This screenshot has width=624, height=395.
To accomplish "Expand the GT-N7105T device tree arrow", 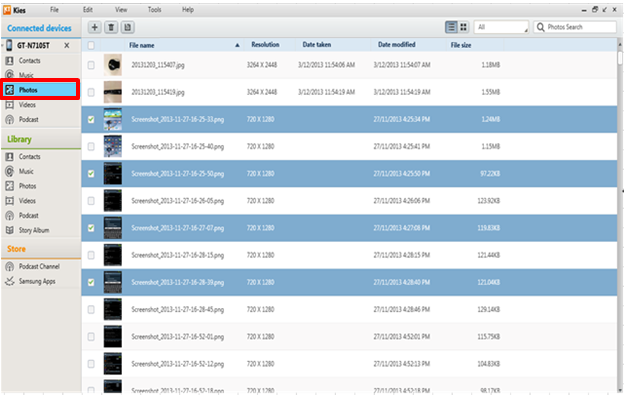I will [2, 45].
